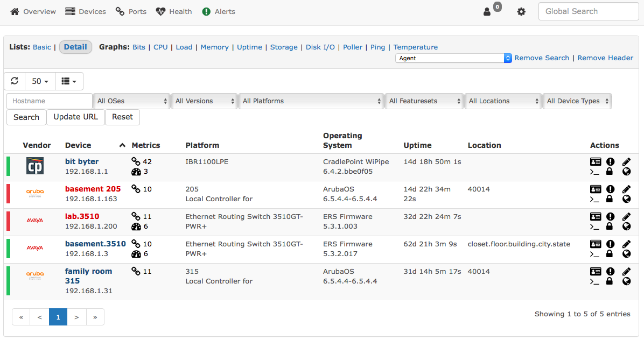Open the Health menu
Image resolution: width=644 pixels, height=340 pixels.
pyautogui.click(x=174, y=11)
